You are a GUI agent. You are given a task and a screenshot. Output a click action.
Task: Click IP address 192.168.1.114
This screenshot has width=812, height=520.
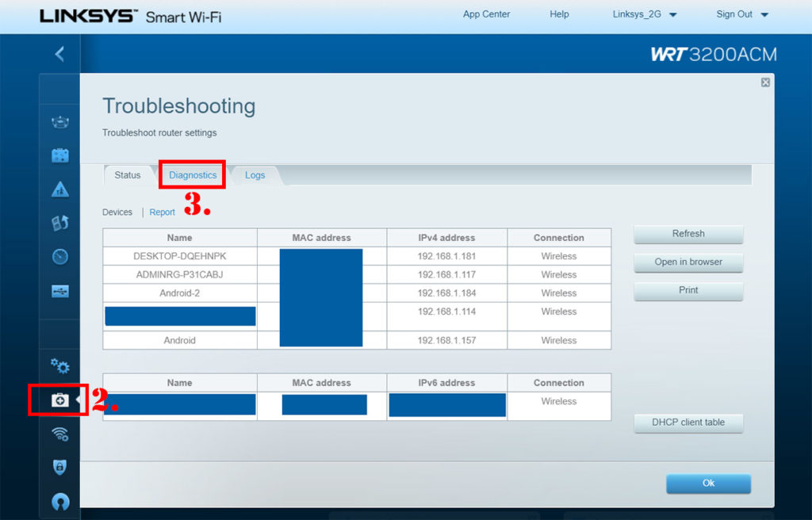click(x=446, y=312)
